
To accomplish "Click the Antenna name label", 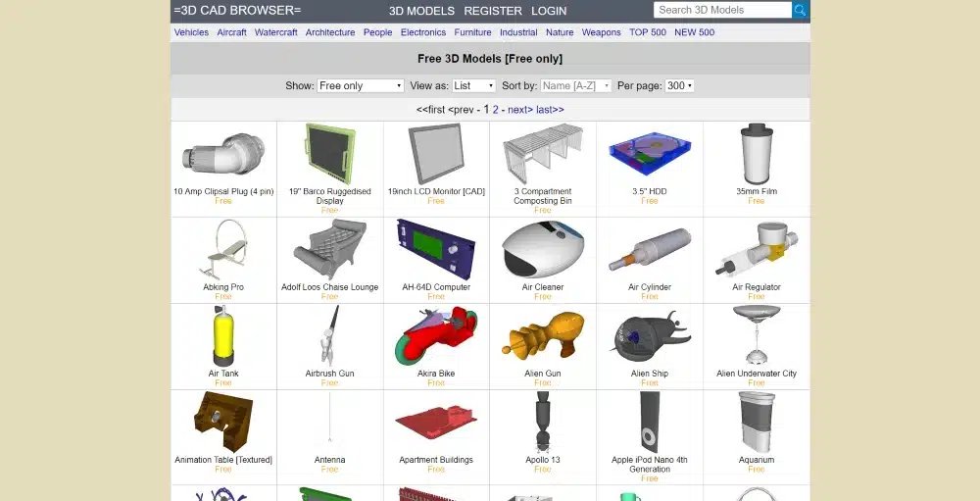I will (330, 460).
